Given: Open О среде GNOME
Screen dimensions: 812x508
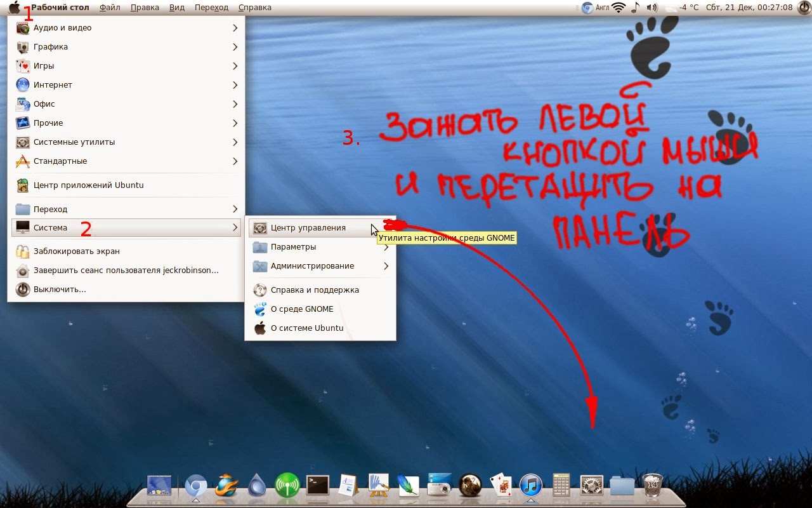Looking at the screenshot, I should click(320, 309).
